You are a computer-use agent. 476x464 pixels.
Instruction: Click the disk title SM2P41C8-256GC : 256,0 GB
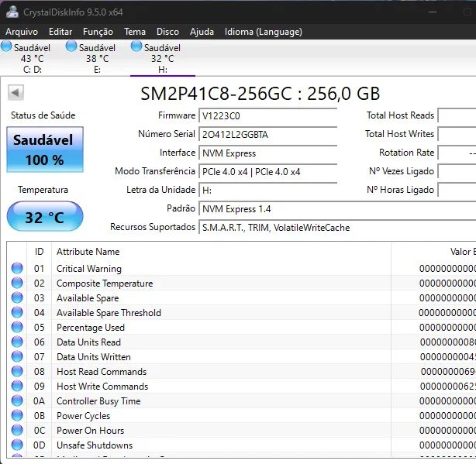[260, 94]
